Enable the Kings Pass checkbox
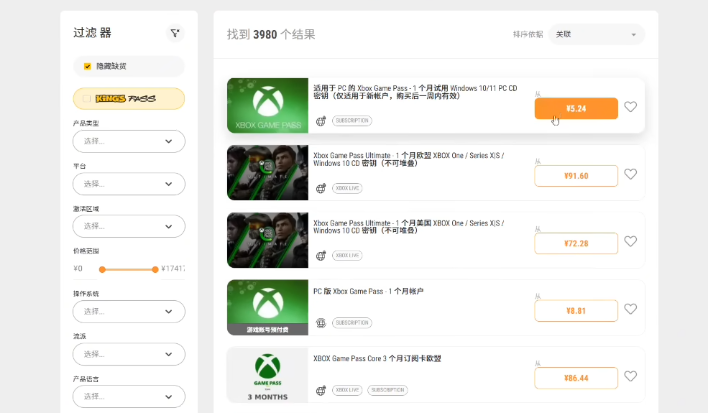The width and height of the screenshot is (708, 413). 87,98
